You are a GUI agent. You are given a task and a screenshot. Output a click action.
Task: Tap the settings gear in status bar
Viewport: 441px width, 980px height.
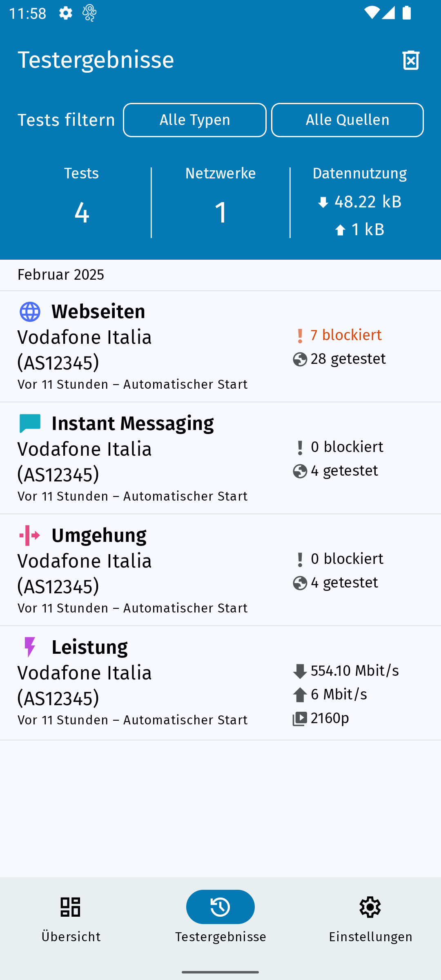tap(65, 13)
